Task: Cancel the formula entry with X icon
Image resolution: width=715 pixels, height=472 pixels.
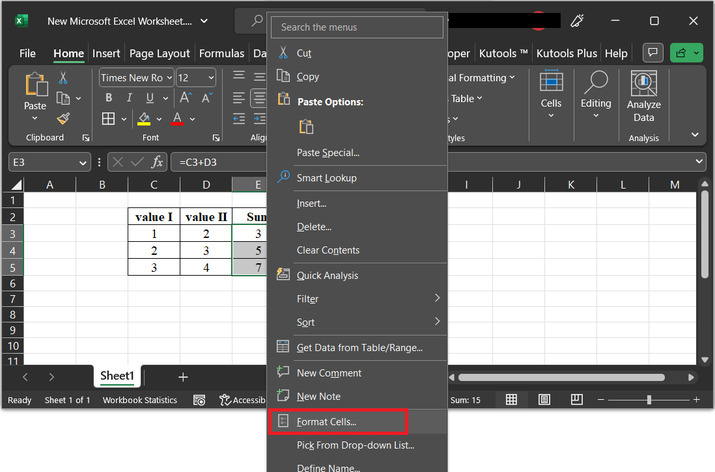Action: click(x=118, y=162)
